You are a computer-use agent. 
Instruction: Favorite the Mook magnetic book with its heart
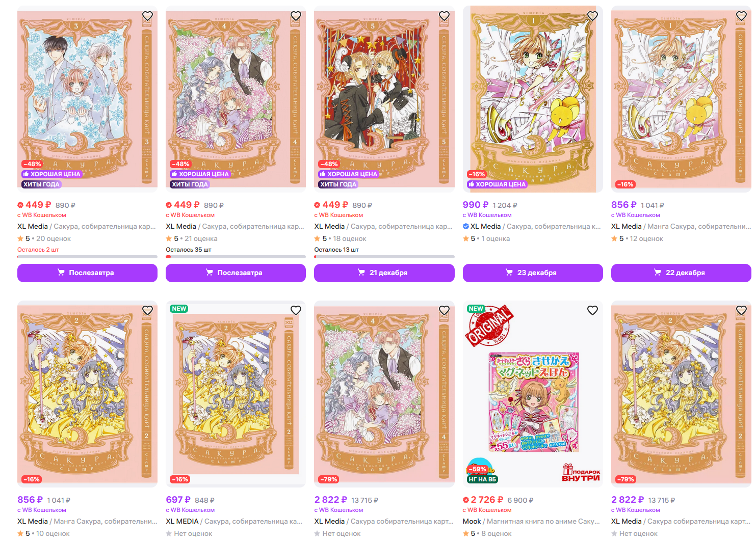pyautogui.click(x=592, y=310)
